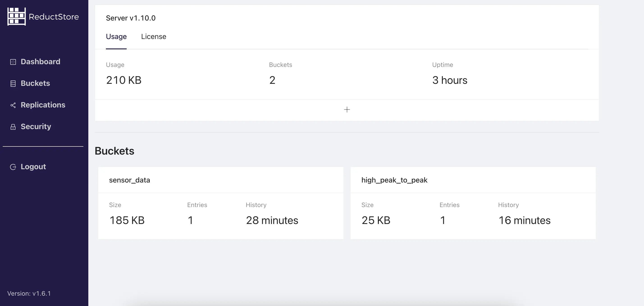Click the Security sidebar icon
This screenshot has height=306, width=644.
click(13, 126)
